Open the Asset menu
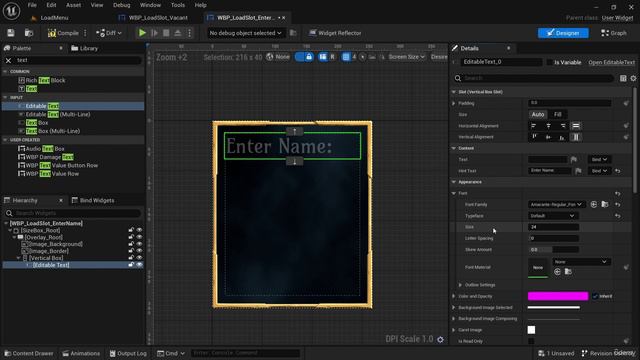This screenshot has width=640, height=360. tap(73, 5)
